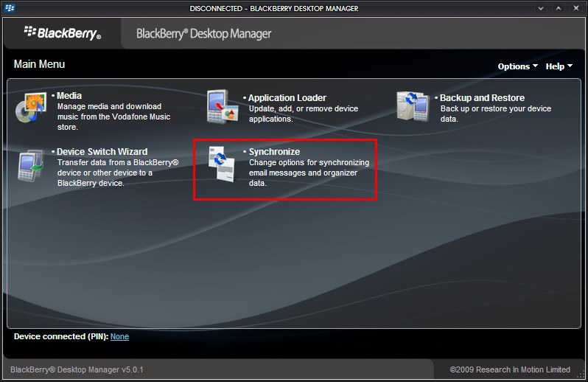Click the BlackBerry logo in the title bar corner

click(10, 8)
